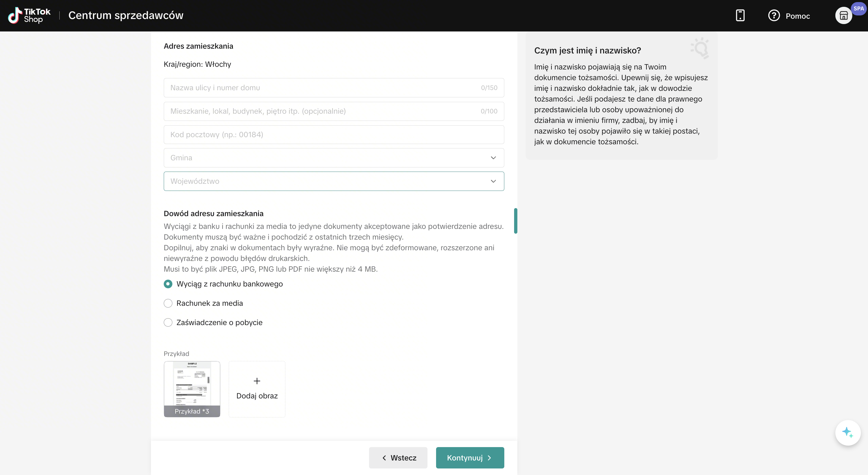Open the mobile phone icon in header
Viewport: 868px width, 475px height.
point(740,15)
